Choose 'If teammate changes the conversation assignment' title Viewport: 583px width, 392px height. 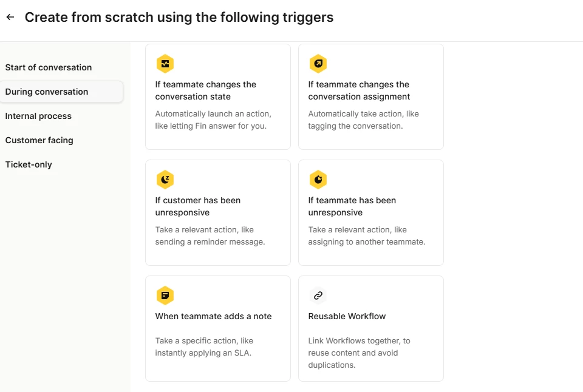pos(359,90)
